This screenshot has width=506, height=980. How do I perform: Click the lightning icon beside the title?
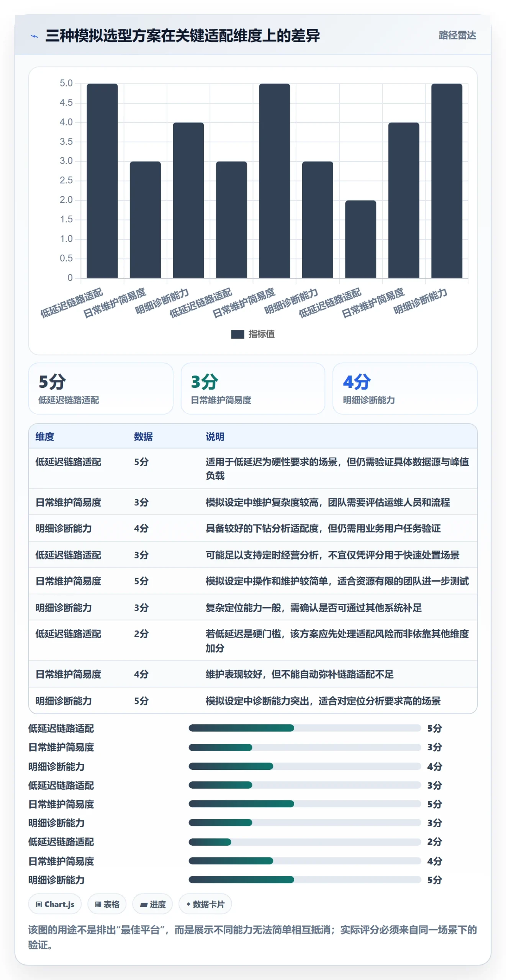tap(34, 36)
